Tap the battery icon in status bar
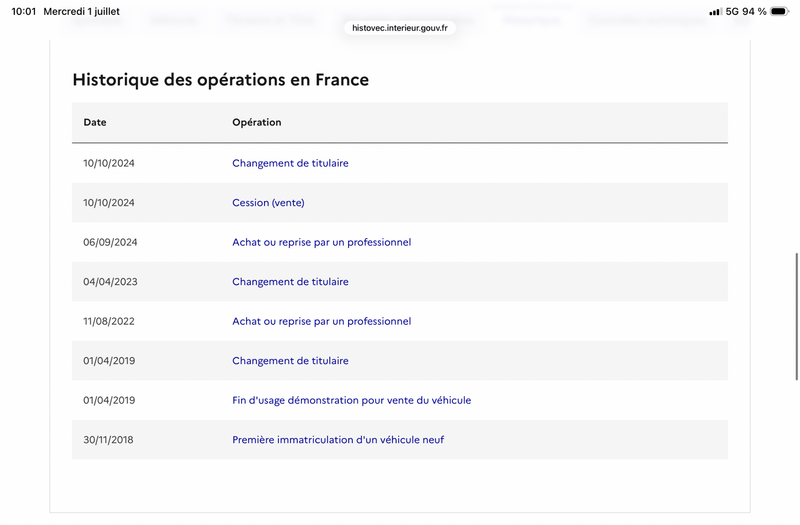The height and width of the screenshot is (525, 800). pyautogui.click(x=780, y=11)
